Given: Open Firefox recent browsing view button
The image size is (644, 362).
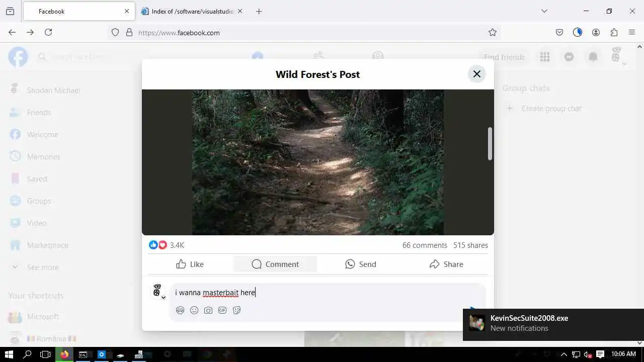Looking at the screenshot, I should [x=10, y=11].
